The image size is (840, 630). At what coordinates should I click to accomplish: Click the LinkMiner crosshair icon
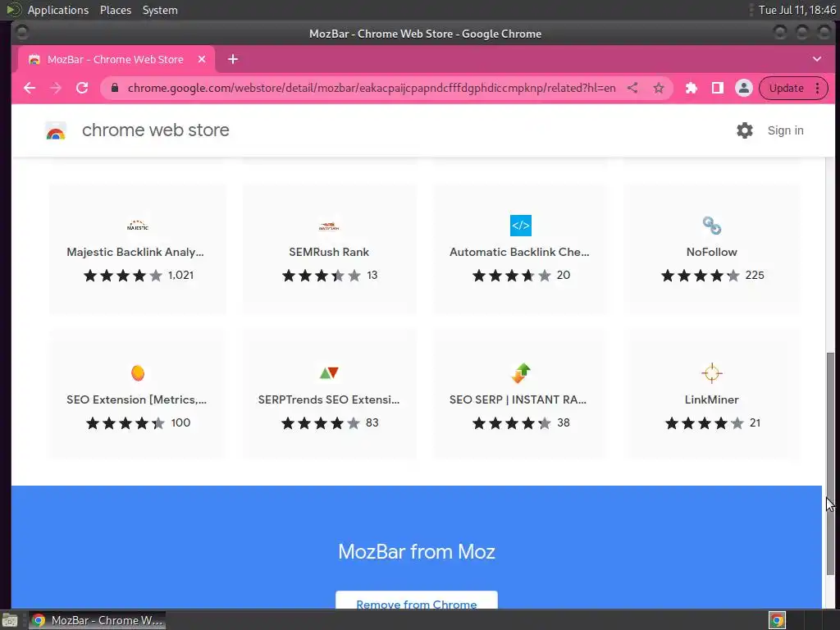tap(712, 373)
